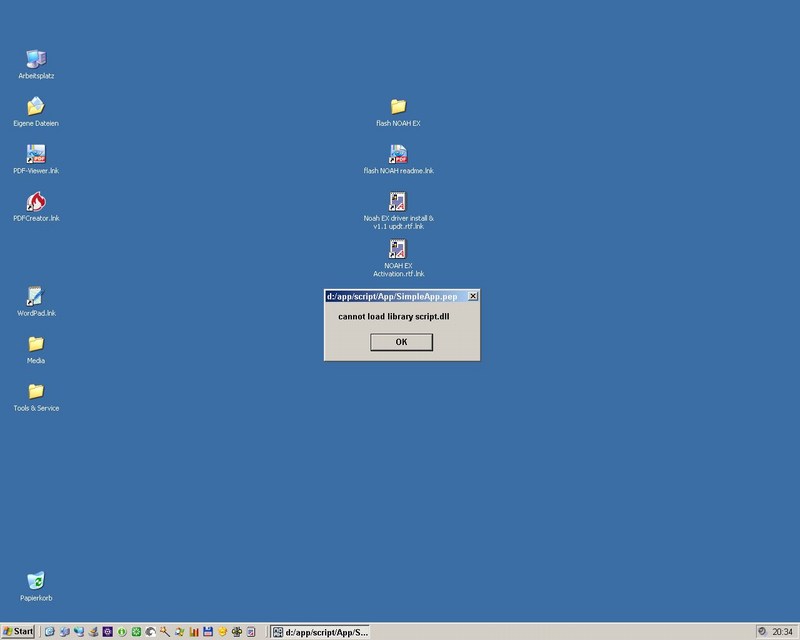Select the flash NOAH readme.lnk icon
This screenshot has height=640, width=800.
tap(398, 159)
